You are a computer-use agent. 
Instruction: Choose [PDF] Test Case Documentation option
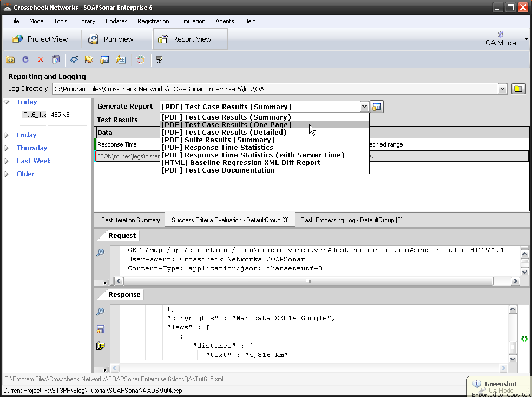click(x=264, y=170)
